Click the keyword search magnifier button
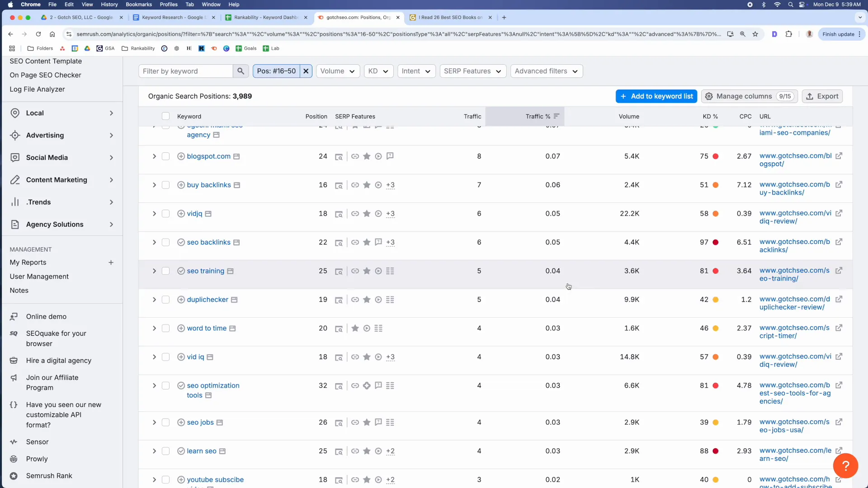868x488 pixels. click(x=241, y=71)
